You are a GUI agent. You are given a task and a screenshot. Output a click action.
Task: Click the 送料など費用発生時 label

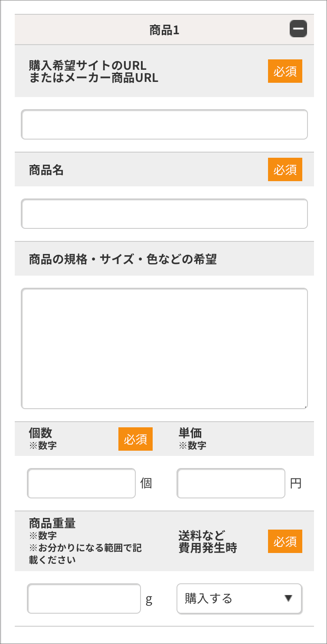pyautogui.click(x=208, y=541)
